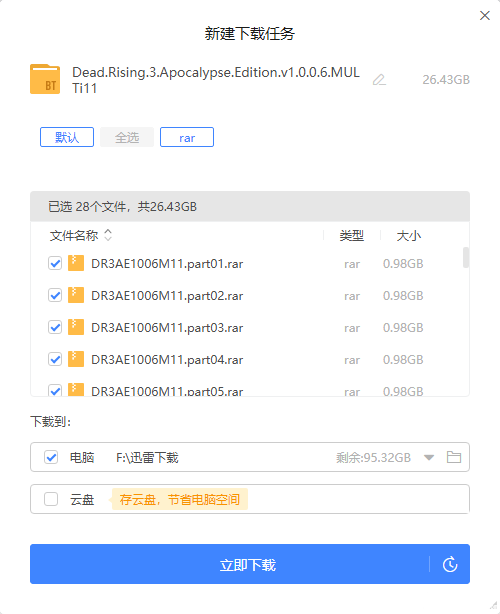The width and height of the screenshot is (500, 614).
Task: Click the file name sort arrows
Action: pos(108,235)
